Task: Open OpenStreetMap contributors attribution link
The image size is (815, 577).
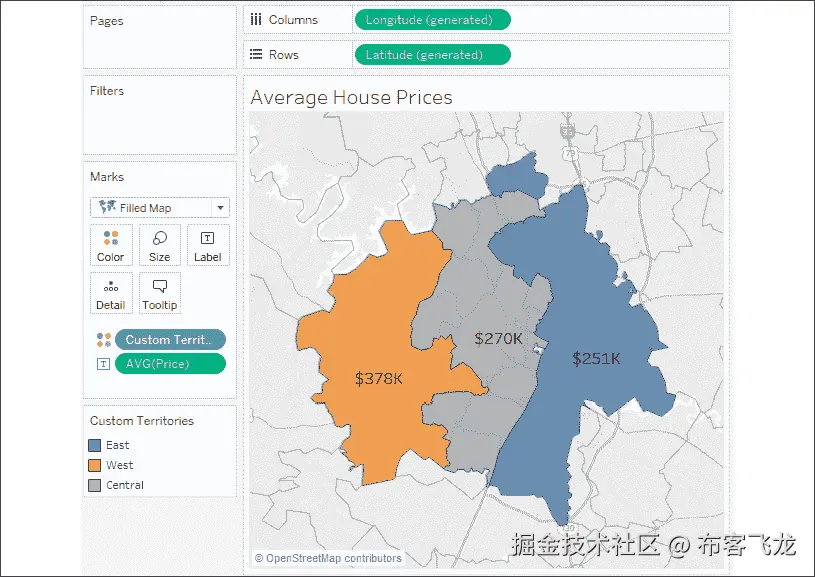Action: (x=328, y=558)
